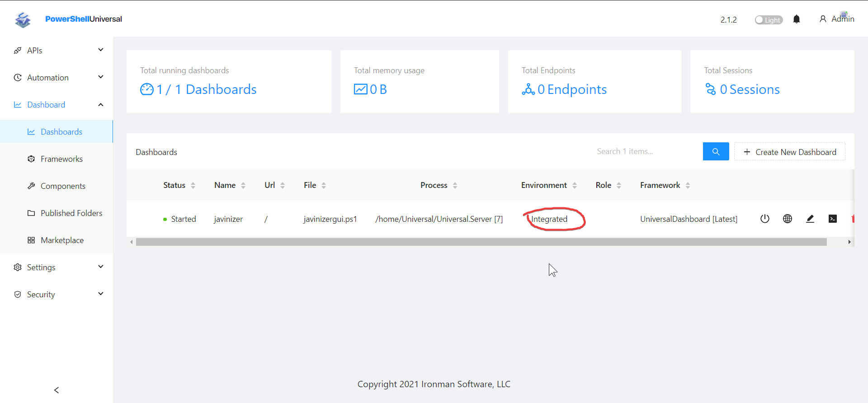Click the 0 Endpoints stat
Screen dimensions: 868x403
pos(564,89)
